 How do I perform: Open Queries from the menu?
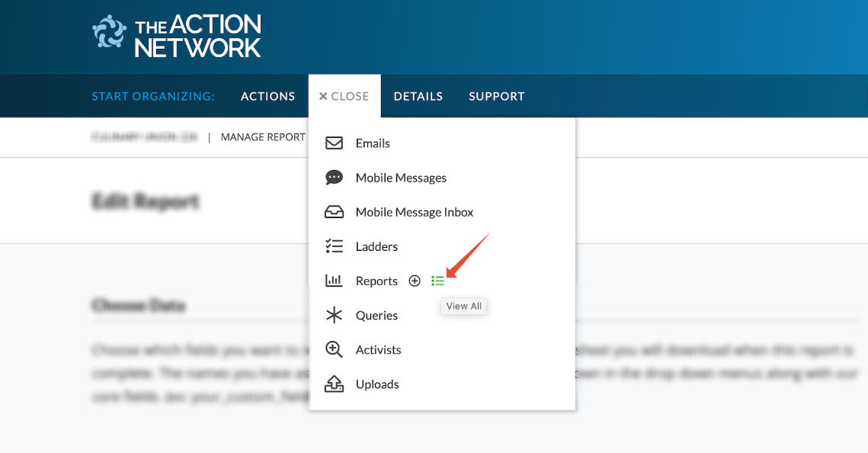pos(376,315)
